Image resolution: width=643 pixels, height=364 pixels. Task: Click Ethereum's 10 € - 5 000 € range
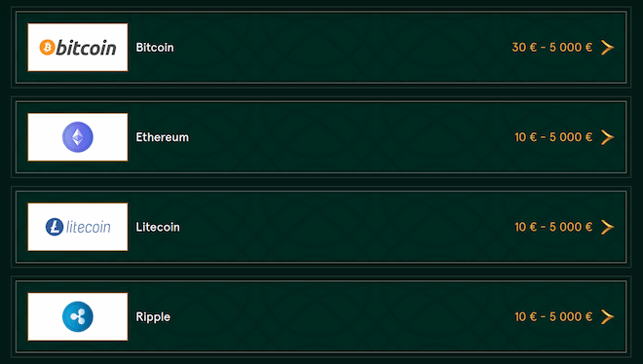tap(553, 137)
